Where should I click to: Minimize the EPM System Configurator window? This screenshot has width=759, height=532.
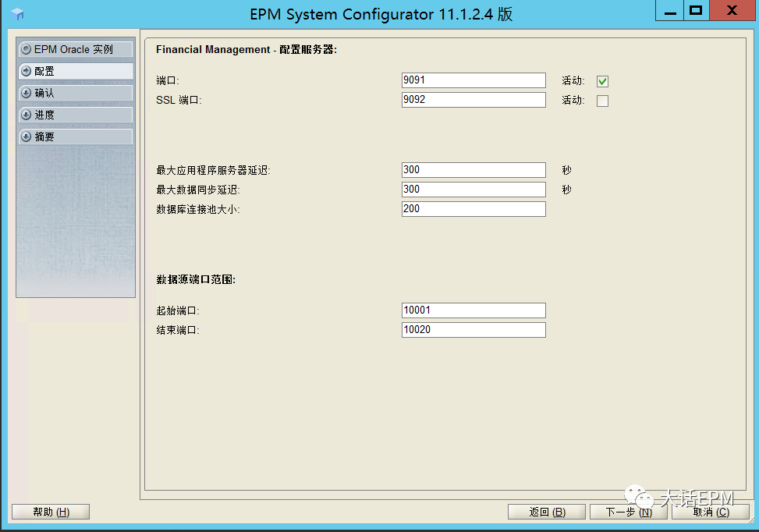(670, 11)
